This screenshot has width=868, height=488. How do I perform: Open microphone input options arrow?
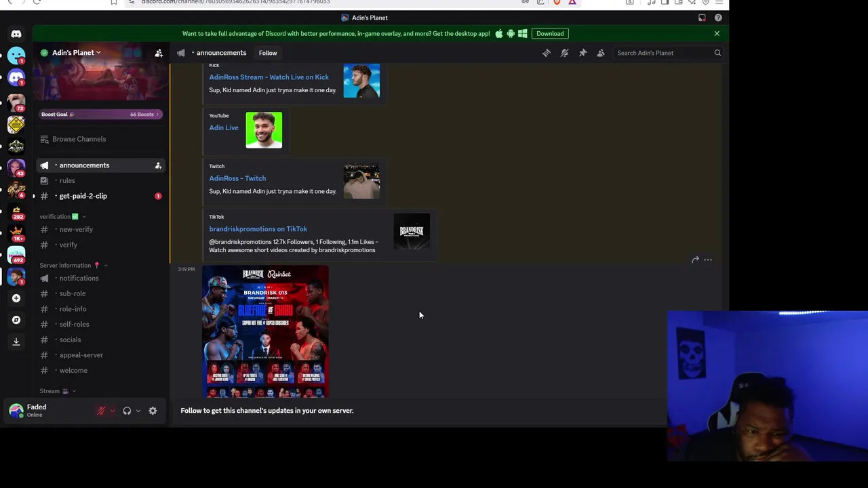click(113, 411)
